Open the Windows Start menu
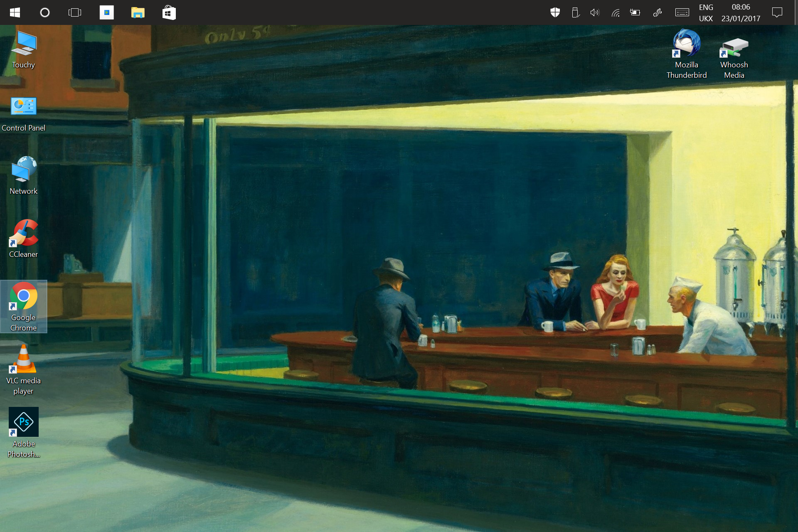 pos(15,12)
